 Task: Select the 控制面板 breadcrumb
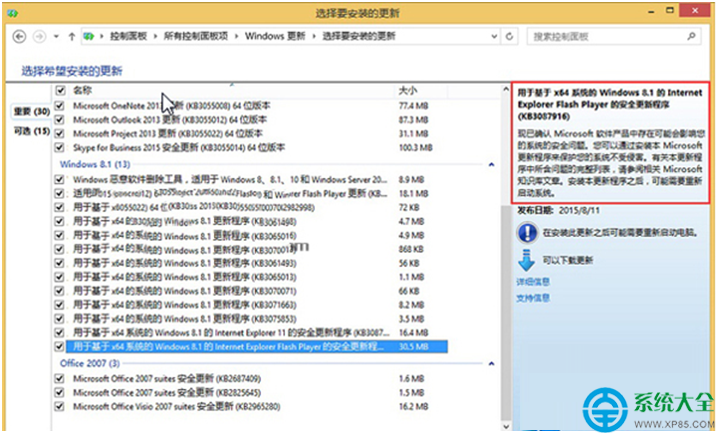tap(128, 37)
